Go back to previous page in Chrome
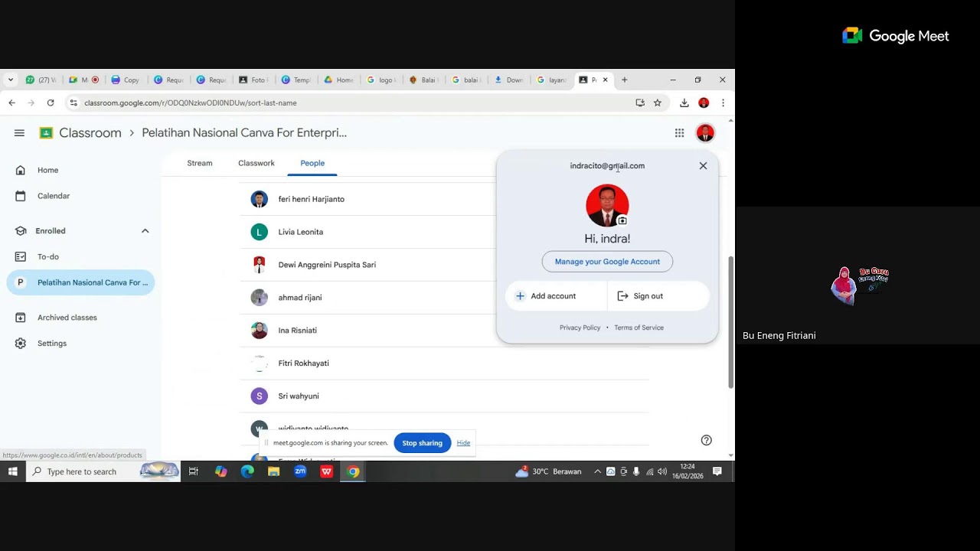 pyautogui.click(x=11, y=103)
